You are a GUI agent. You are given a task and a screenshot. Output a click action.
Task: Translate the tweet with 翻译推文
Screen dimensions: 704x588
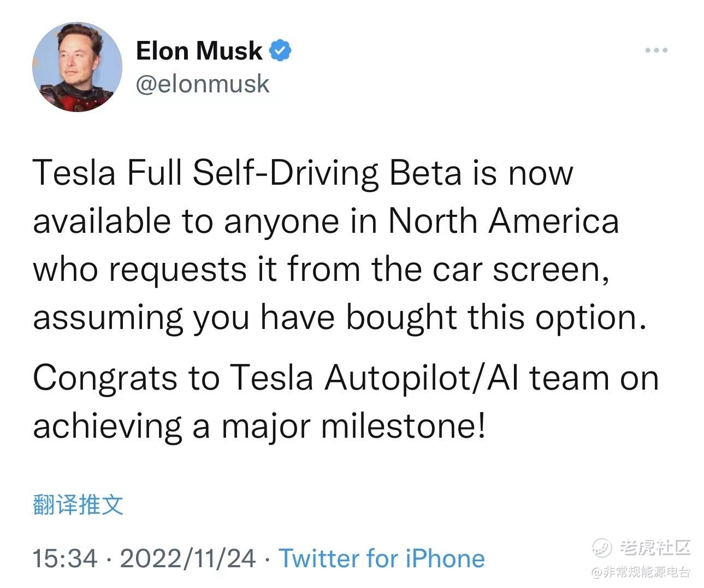coord(78,504)
